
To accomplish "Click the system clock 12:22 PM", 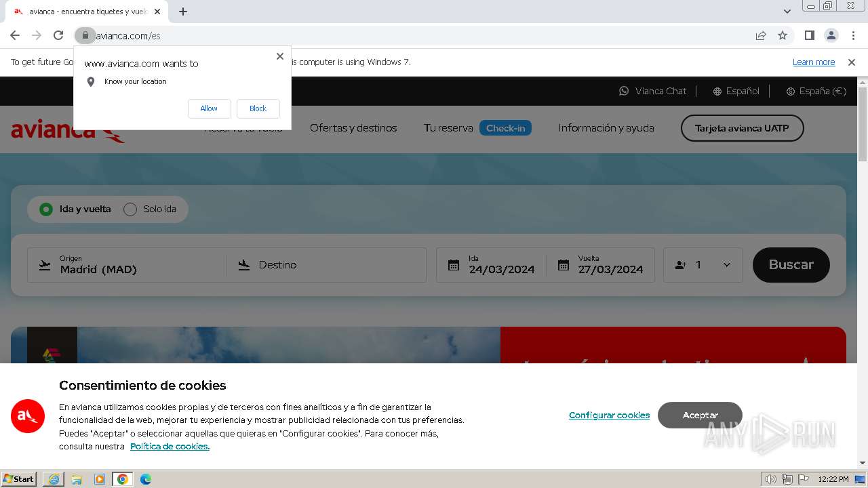I will tap(833, 479).
